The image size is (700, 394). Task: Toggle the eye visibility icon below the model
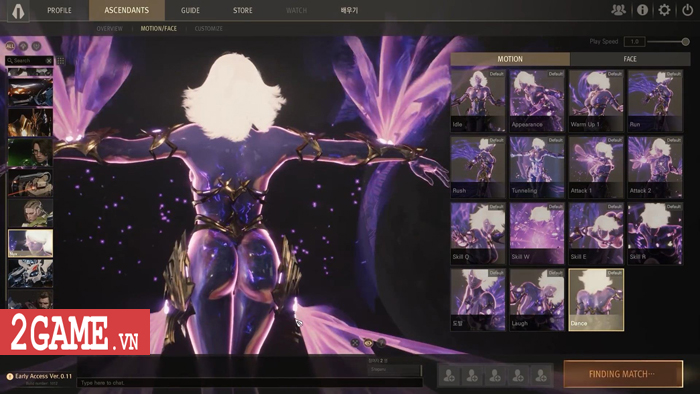368,343
